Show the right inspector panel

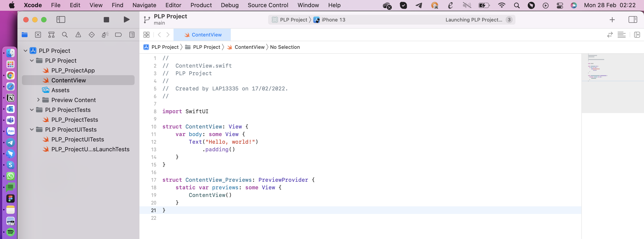point(633,19)
